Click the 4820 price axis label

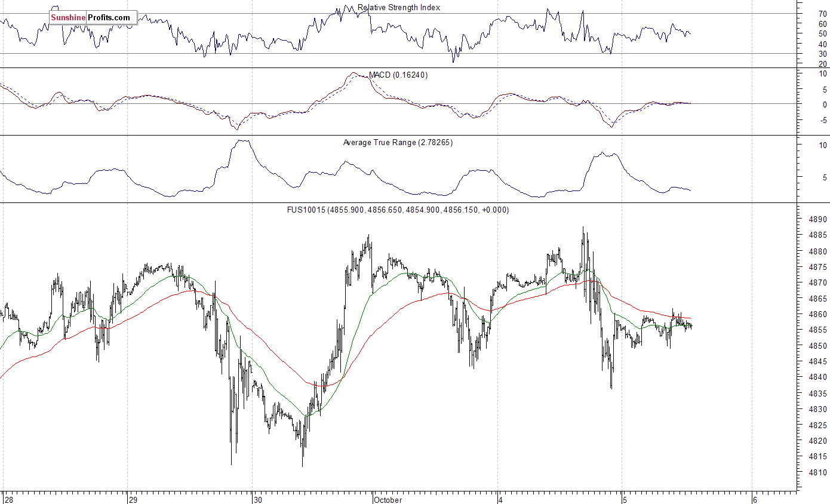[817, 441]
